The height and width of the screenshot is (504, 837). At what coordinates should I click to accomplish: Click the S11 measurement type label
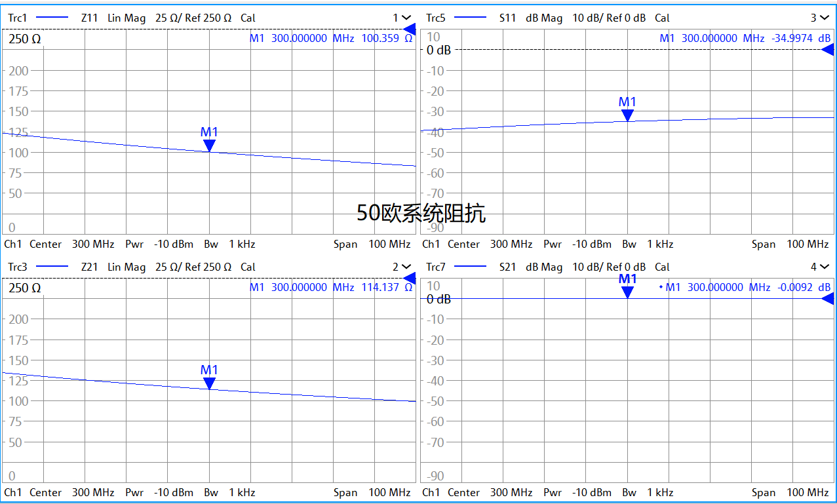pos(508,18)
